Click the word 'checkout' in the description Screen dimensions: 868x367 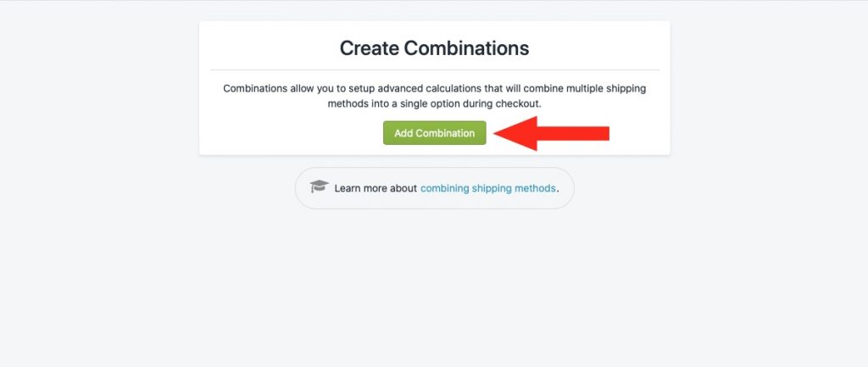[520, 103]
